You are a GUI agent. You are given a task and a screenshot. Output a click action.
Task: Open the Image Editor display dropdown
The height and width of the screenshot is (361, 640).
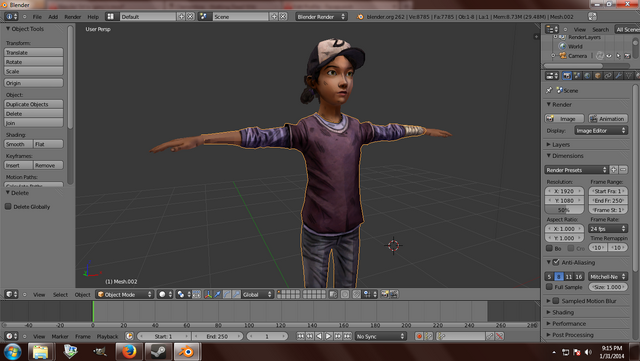601,131
